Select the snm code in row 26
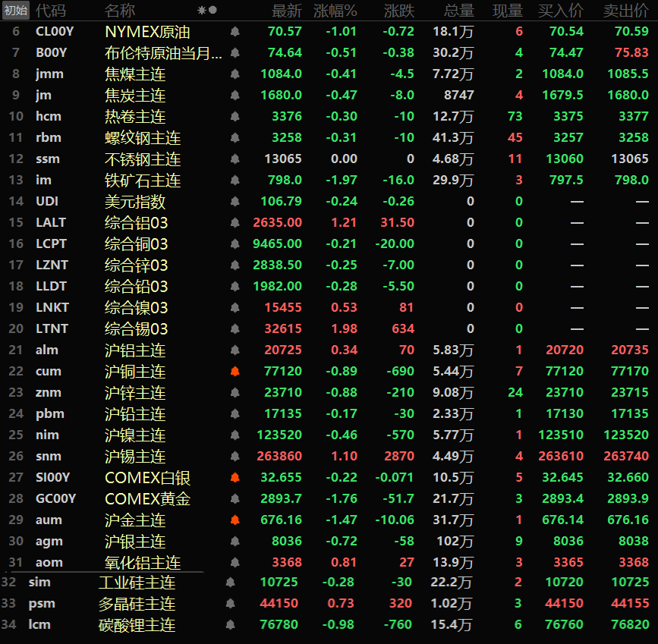Viewport: 658px width, 644px height. (48, 457)
